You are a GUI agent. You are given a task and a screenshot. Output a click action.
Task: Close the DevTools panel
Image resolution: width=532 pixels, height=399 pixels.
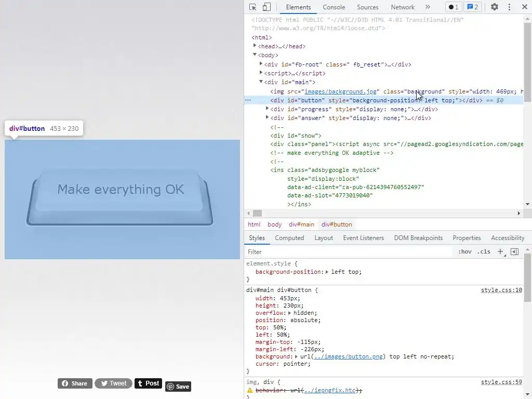[x=524, y=7]
